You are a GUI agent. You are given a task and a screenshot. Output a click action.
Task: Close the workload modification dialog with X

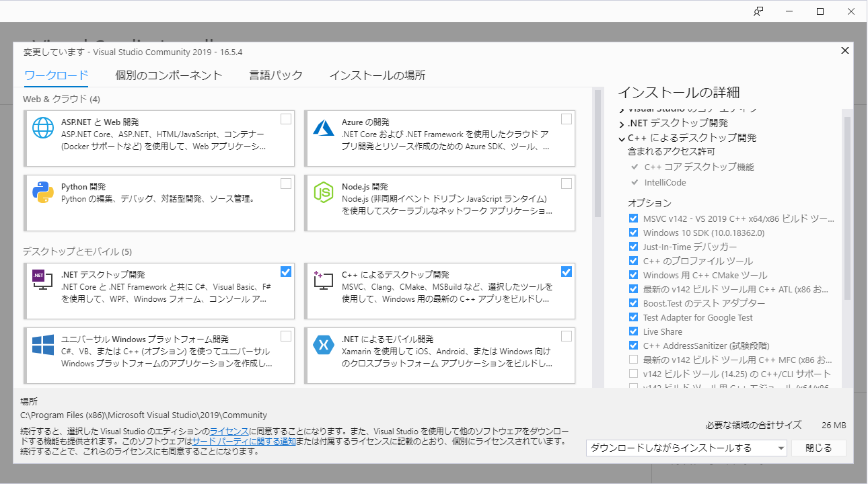[x=845, y=50]
